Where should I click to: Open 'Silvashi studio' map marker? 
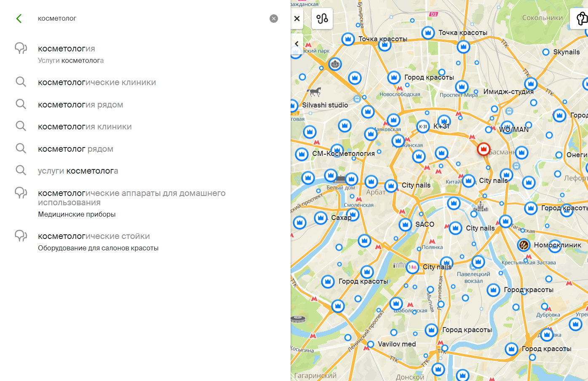coord(294,105)
